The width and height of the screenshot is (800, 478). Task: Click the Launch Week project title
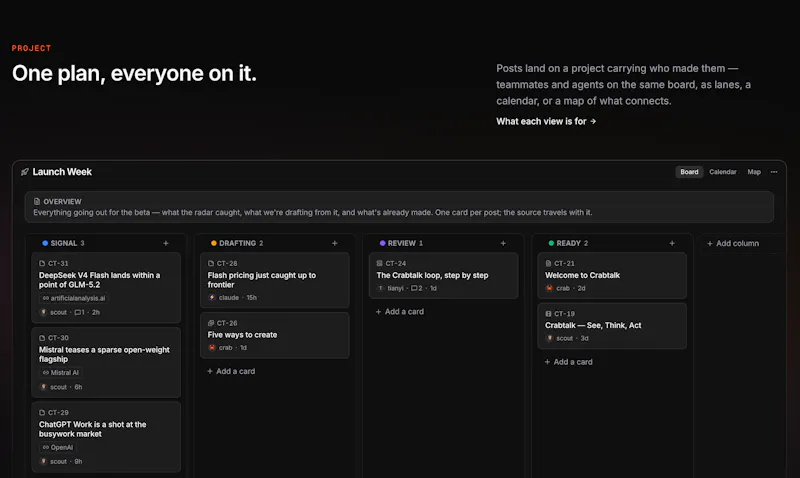(62, 172)
